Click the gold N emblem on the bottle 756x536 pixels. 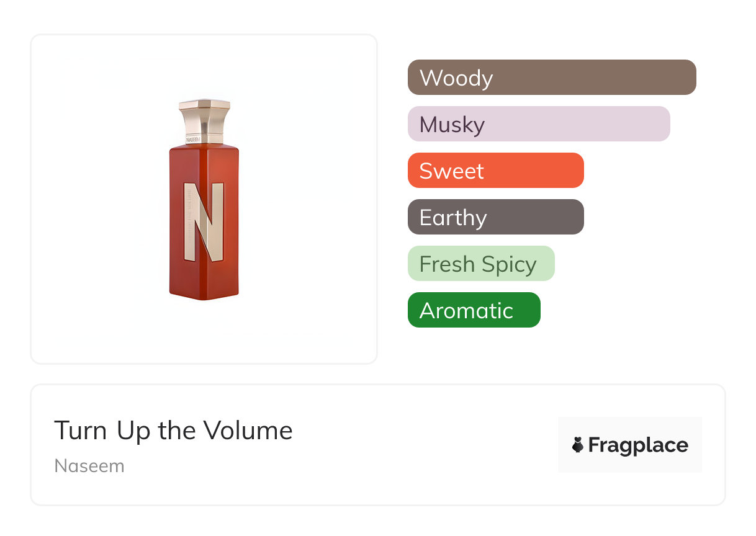click(x=203, y=221)
